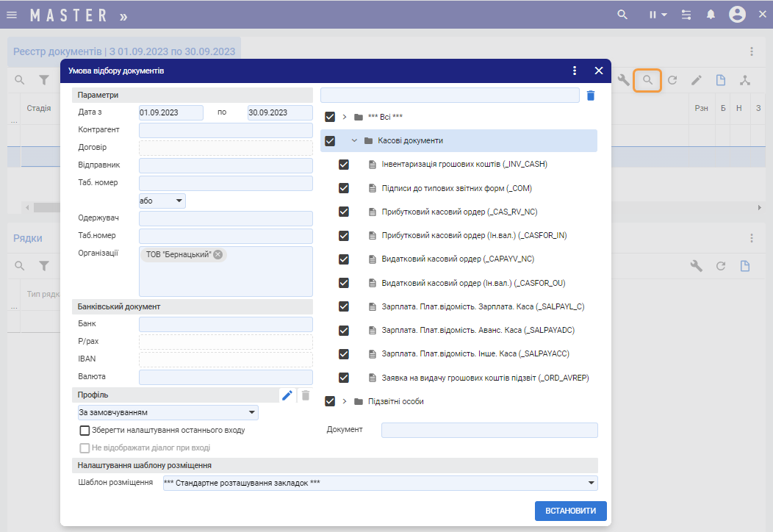Open the 'За замовчуванням' profile dropdown

[x=168, y=413]
